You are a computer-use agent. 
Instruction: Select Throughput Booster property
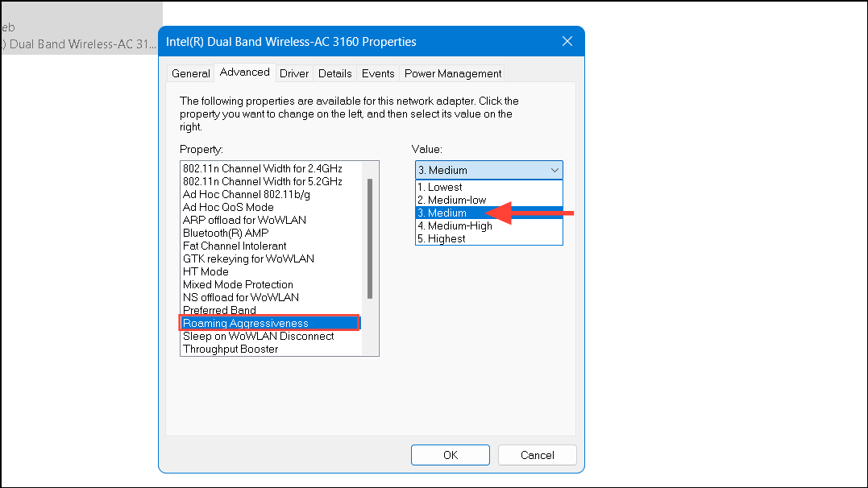pyautogui.click(x=272, y=349)
